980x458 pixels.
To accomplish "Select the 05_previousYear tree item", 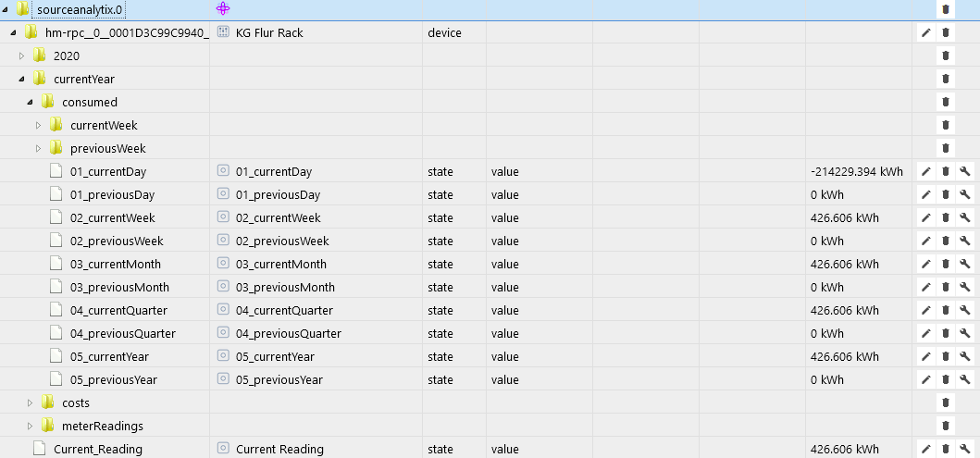I will tap(114, 379).
